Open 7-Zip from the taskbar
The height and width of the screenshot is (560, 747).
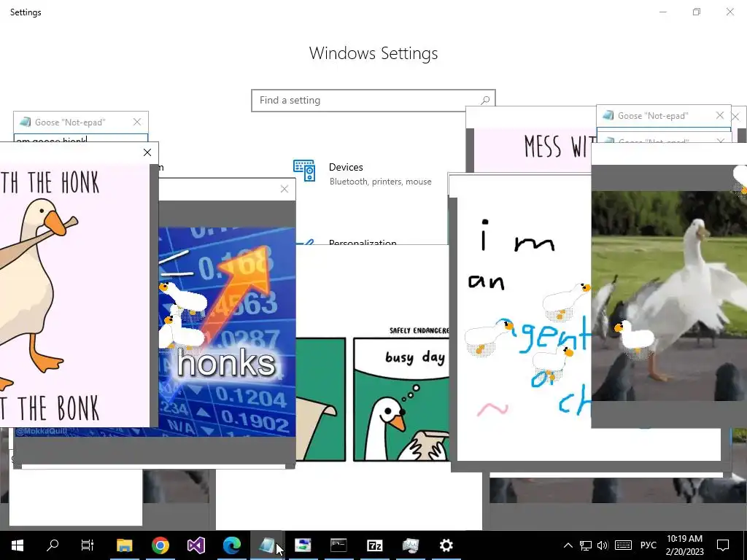click(x=375, y=545)
